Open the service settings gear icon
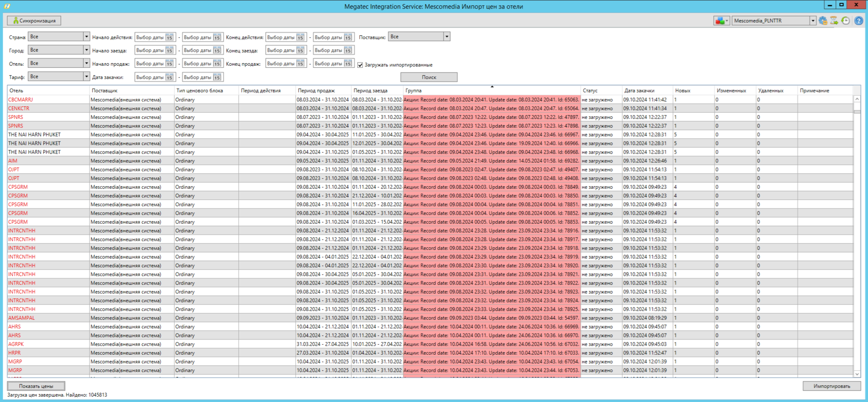868x402 pixels. point(823,21)
